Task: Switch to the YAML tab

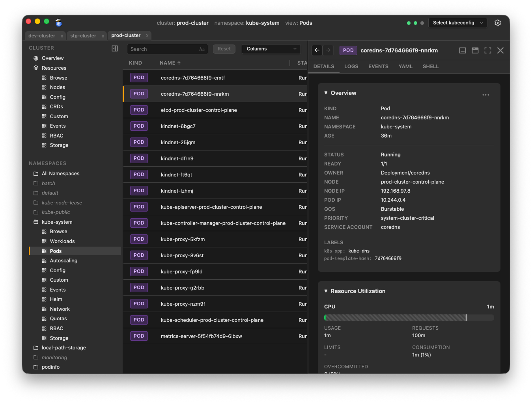Action: tap(405, 66)
